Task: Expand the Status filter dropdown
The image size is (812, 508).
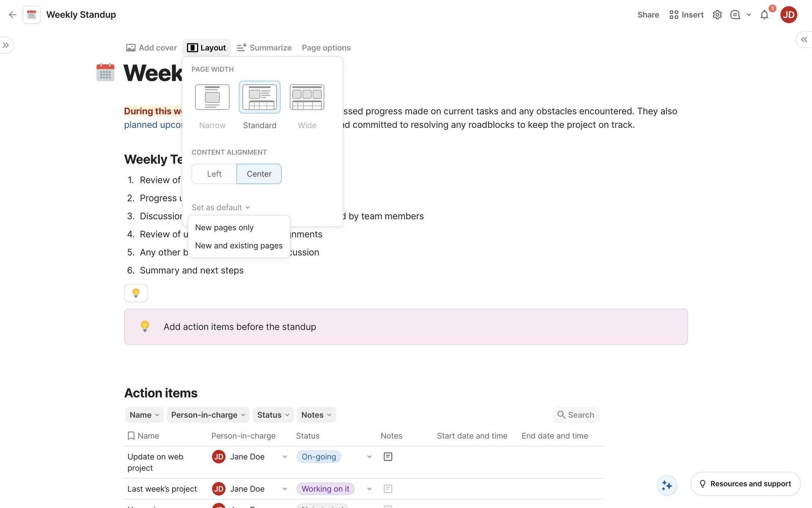Action: point(273,415)
